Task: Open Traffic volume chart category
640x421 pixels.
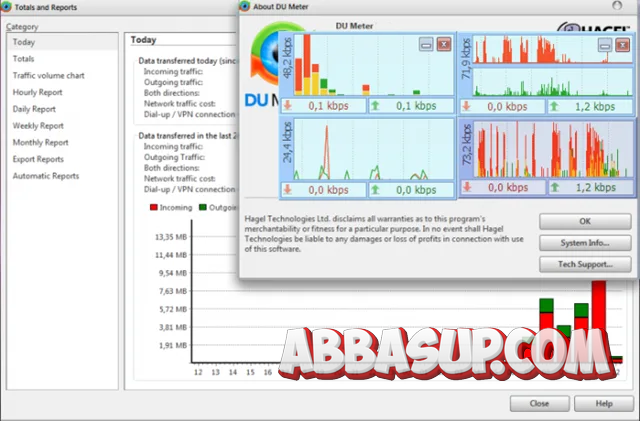Action: point(49,76)
